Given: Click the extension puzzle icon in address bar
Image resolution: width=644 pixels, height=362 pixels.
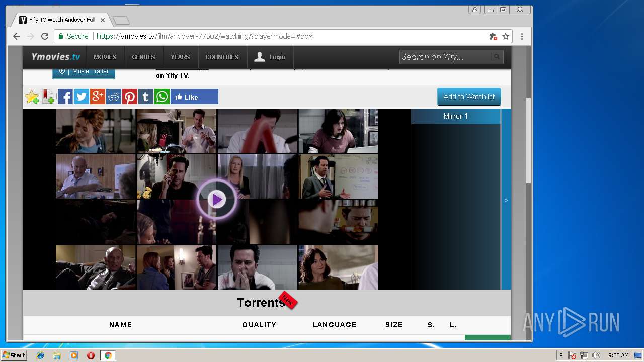Looking at the screenshot, I should pyautogui.click(x=493, y=36).
